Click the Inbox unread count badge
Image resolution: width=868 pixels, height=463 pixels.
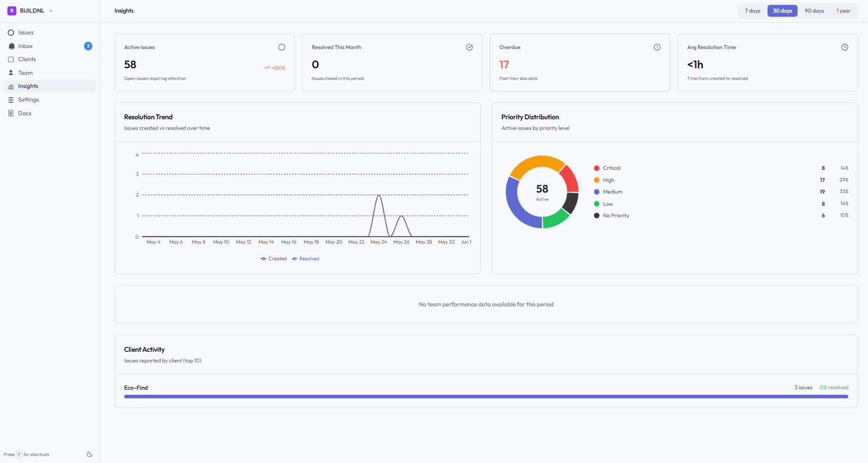pyautogui.click(x=88, y=46)
